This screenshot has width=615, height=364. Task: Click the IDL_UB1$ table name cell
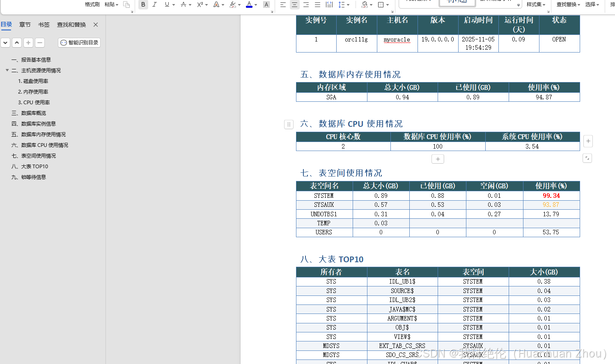[x=402, y=282]
